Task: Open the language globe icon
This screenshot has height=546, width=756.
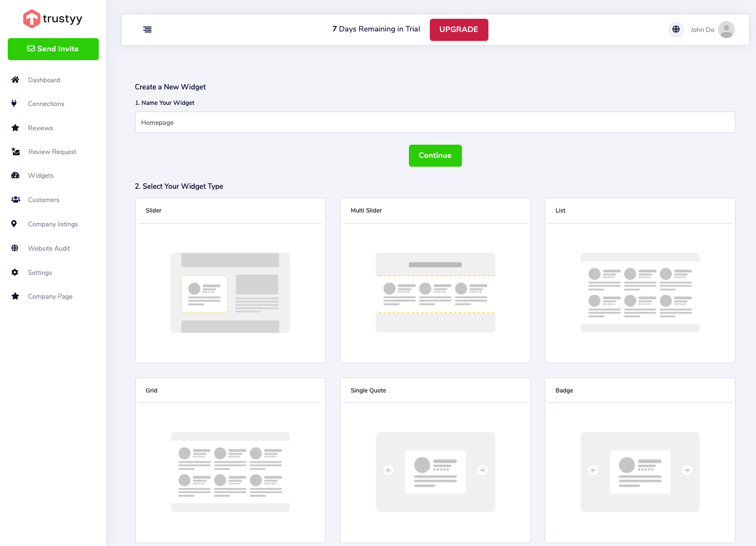Action: point(676,29)
